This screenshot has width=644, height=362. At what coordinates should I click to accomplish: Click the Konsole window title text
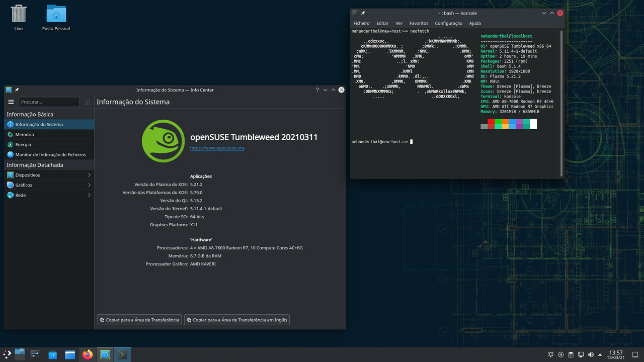point(457,13)
